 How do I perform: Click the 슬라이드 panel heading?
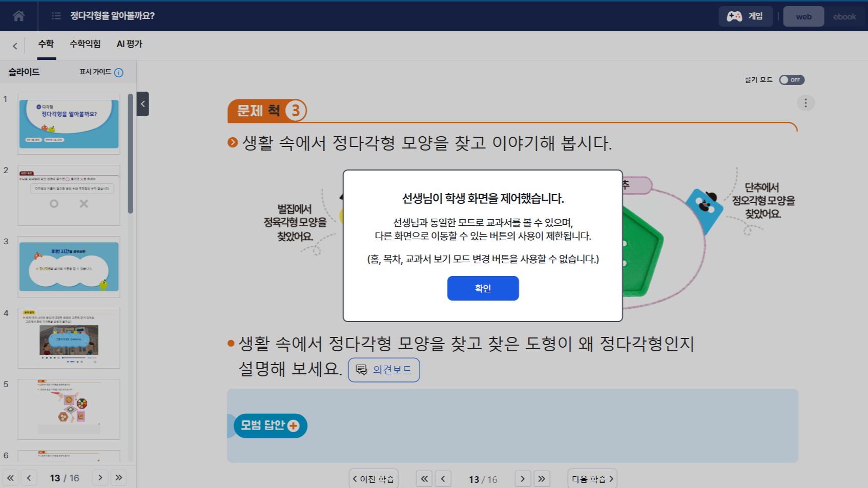24,72
